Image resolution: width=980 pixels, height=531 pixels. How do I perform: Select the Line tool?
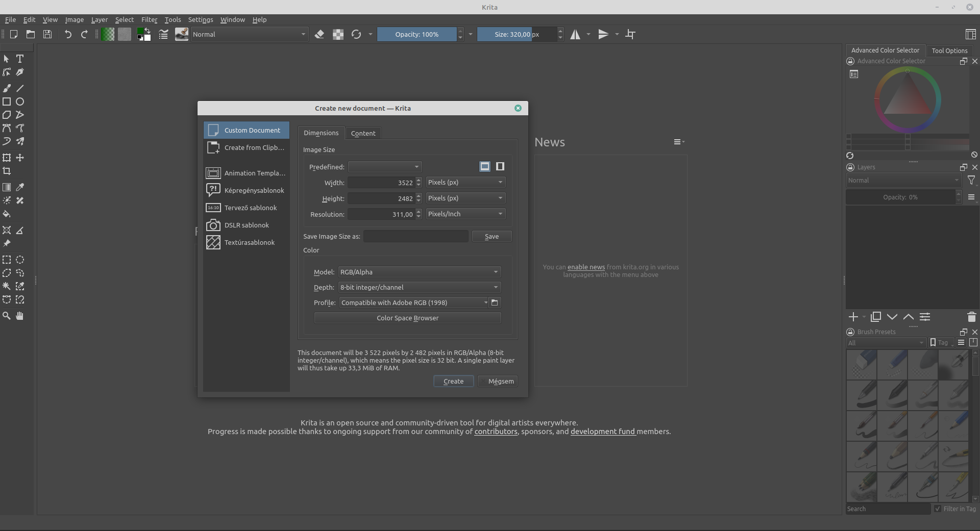(x=20, y=88)
